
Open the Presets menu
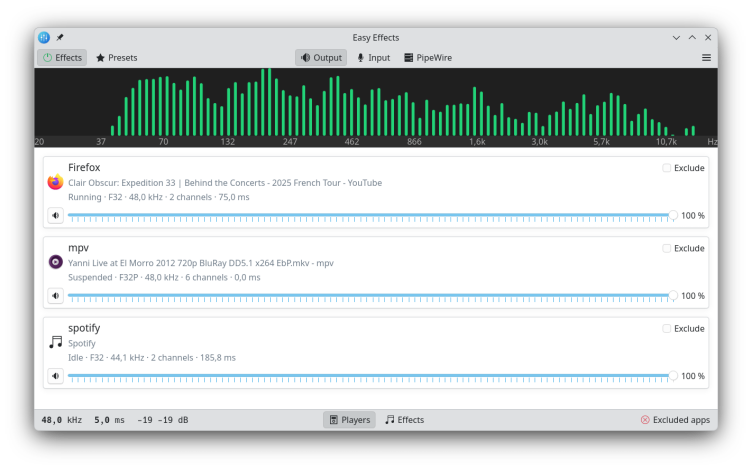[x=117, y=58]
